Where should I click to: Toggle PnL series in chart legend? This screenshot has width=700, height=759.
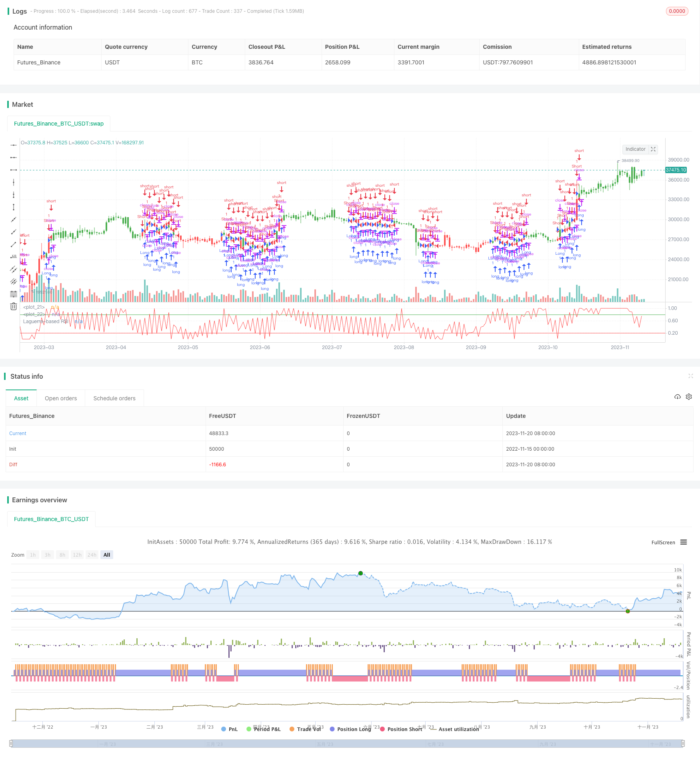[230, 729]
